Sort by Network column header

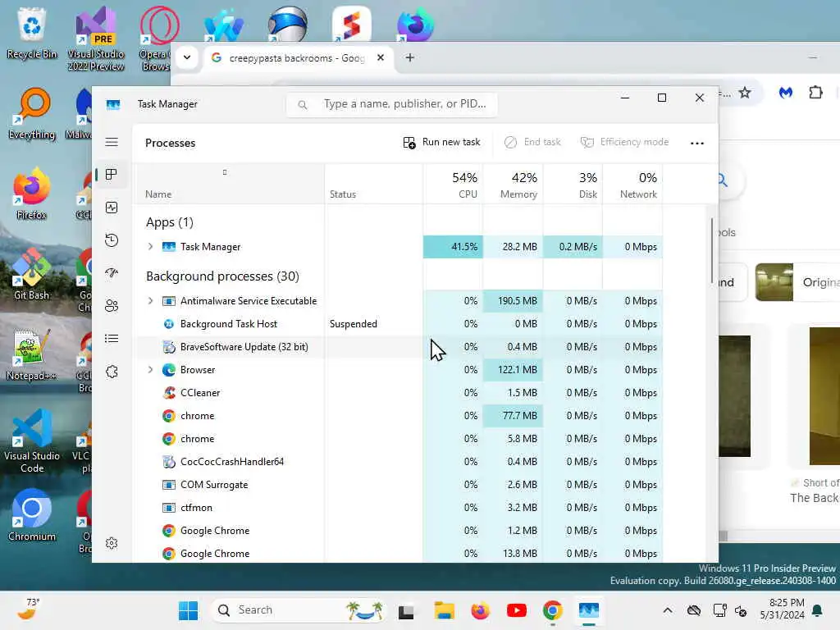tap(633, 185)
